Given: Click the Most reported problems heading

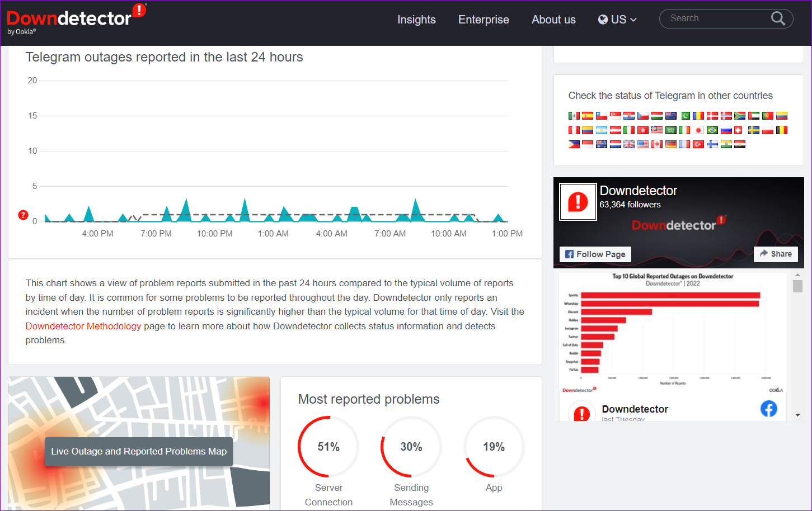Looking at the screenshot, I should pyautogui.click(x=369, y=399).
